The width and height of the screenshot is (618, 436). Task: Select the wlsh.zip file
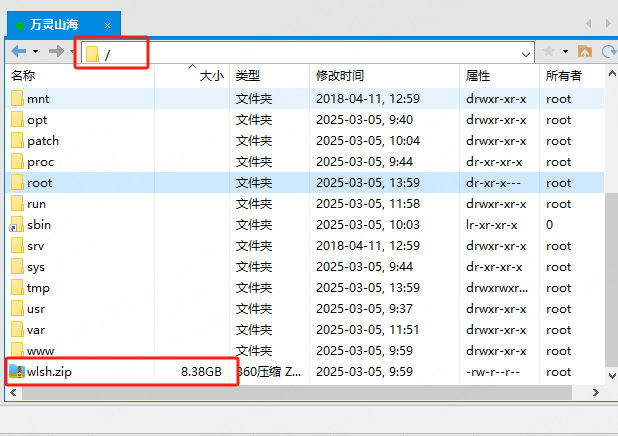[305, 372]
